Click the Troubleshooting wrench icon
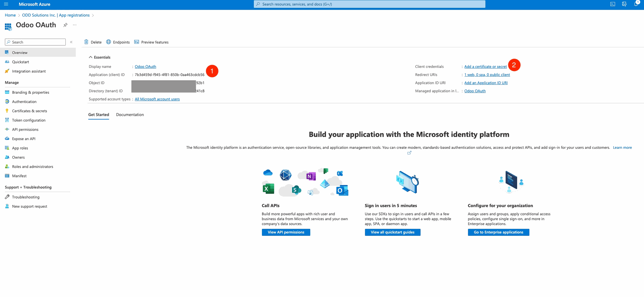The height and width of the screenshot is (297, 644). click(x=7, y=197)
